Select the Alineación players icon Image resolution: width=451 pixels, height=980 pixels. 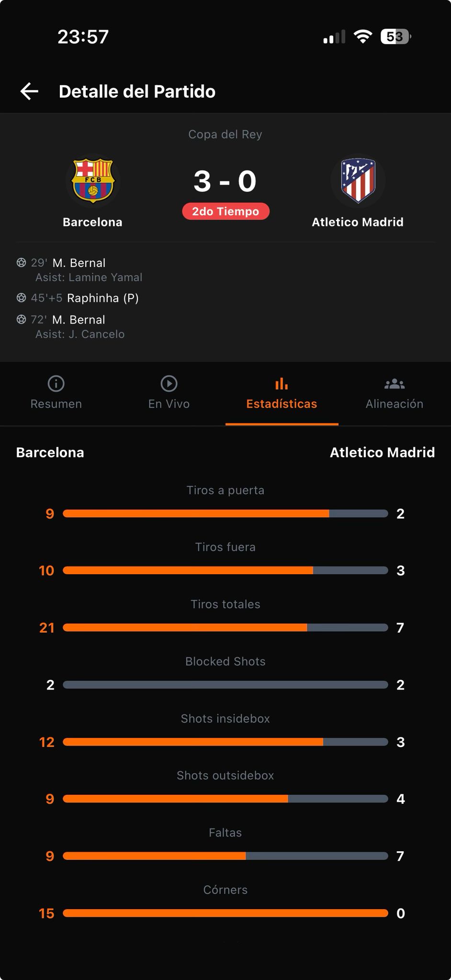coord(395,383)
